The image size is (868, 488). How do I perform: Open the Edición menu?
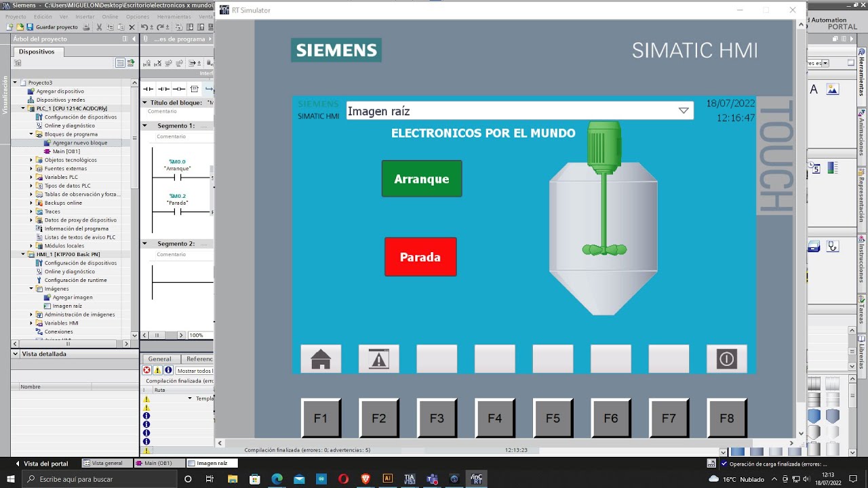[43, 16]
